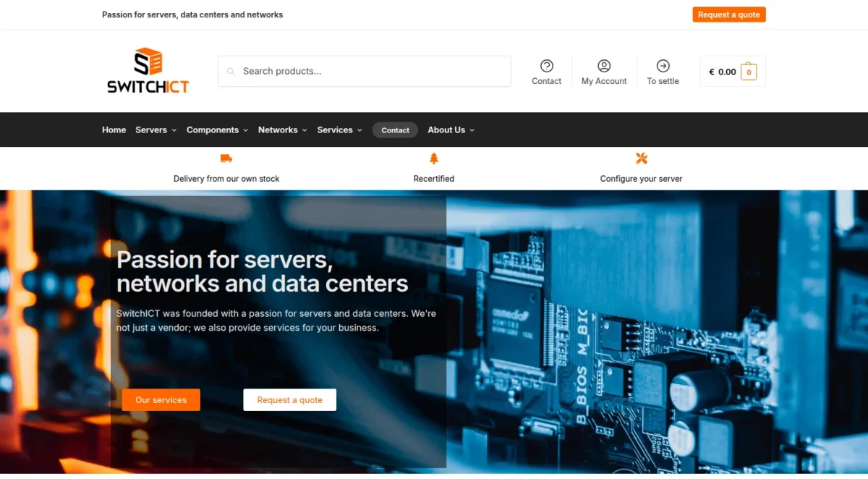Select the Configure your server wrench icon

pos(641,158)
